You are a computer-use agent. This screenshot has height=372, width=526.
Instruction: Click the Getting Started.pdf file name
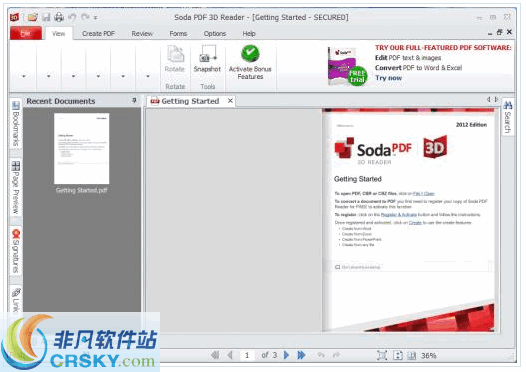[x=82, y=191]
